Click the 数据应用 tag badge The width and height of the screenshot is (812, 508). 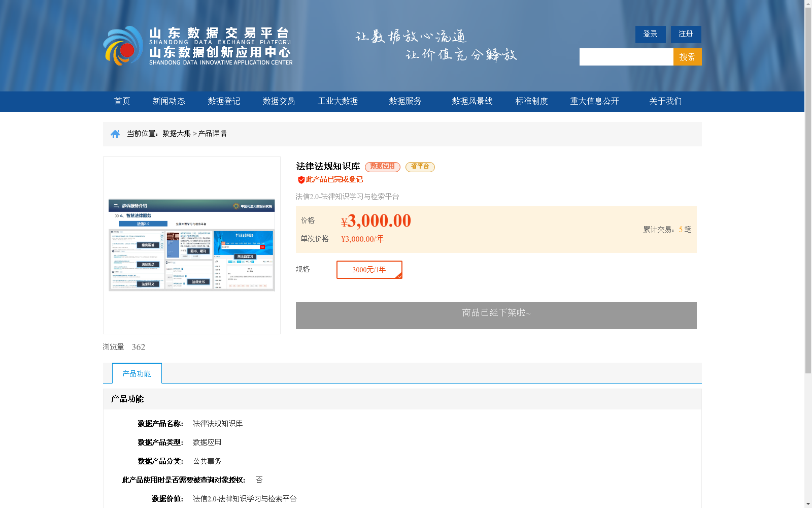point(383,167)
